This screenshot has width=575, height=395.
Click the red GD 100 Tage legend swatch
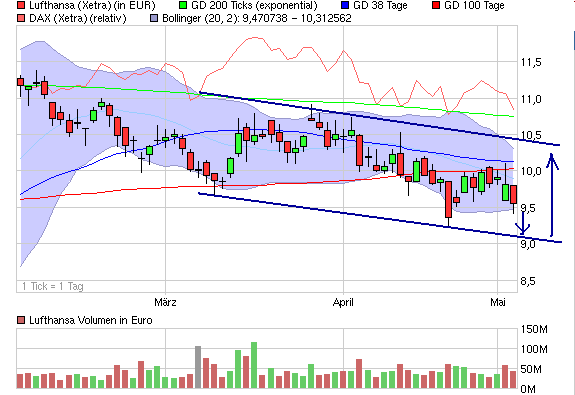pyautogui.click(x=436, y=5)
